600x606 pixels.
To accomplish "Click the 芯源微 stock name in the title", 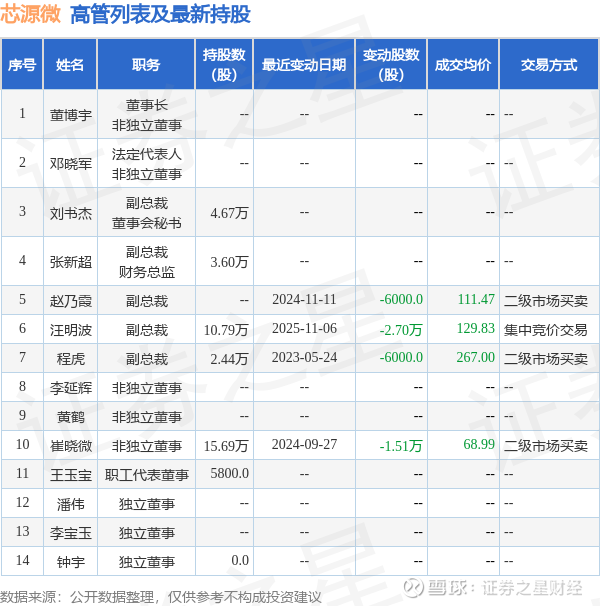I will [x=31, y=14].
